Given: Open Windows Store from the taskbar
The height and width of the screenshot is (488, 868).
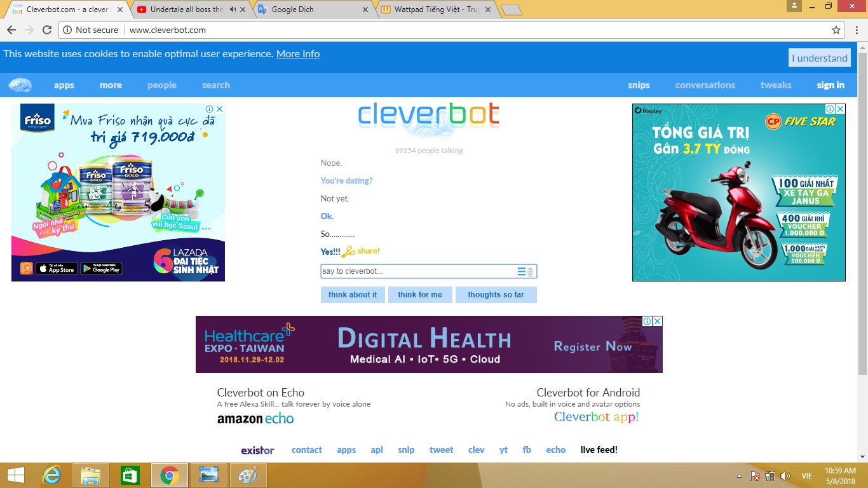Looking at the screenshot, I should [130, 475].
